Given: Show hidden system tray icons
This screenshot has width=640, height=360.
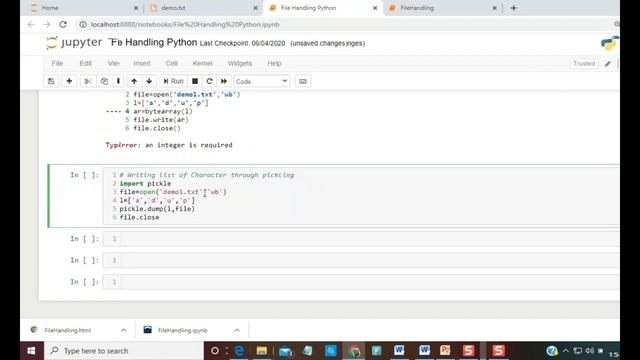Looking at the screenshot, I should (x=565, y=351).
